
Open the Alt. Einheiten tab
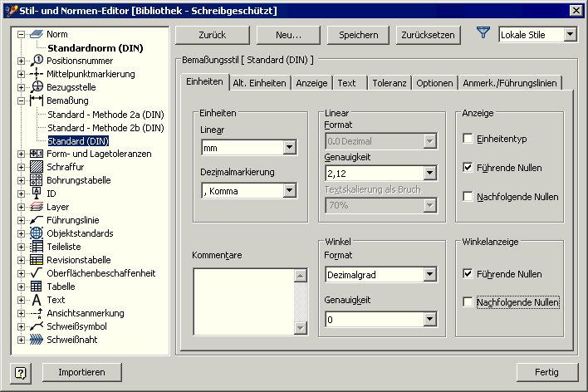pos(259,83)
